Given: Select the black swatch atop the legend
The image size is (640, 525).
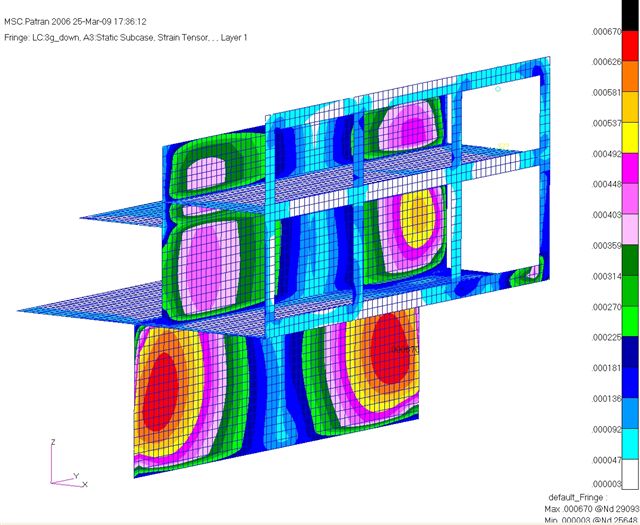Looking at the screenshot, I should [630, 15].
